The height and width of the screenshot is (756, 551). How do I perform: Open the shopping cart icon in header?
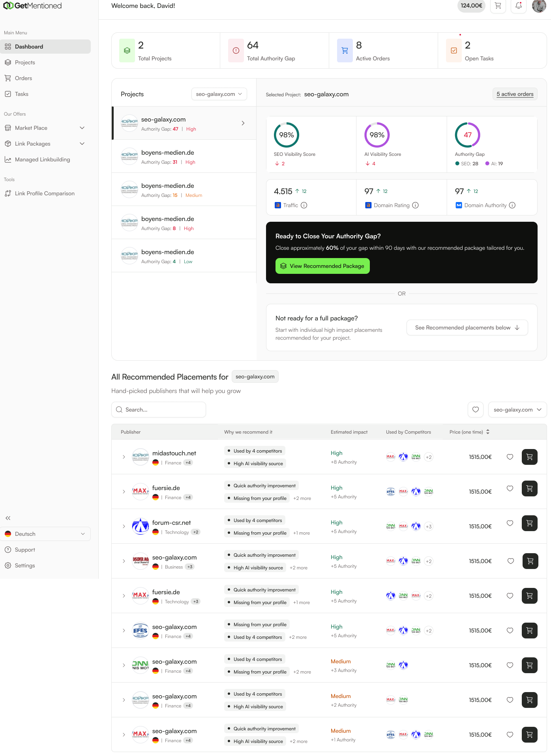tap(498, 6)
